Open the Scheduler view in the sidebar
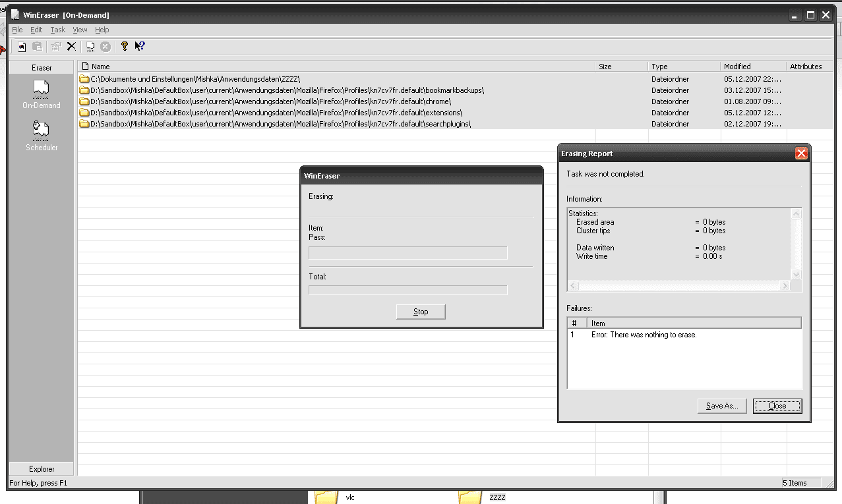The image size is (842, 504). (x=42, y=136)
